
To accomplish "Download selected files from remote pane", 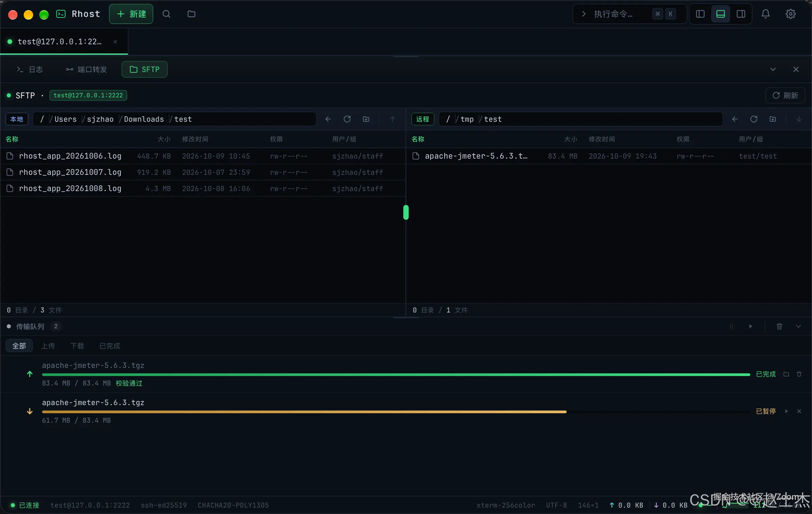I will [x=799, y=119].
